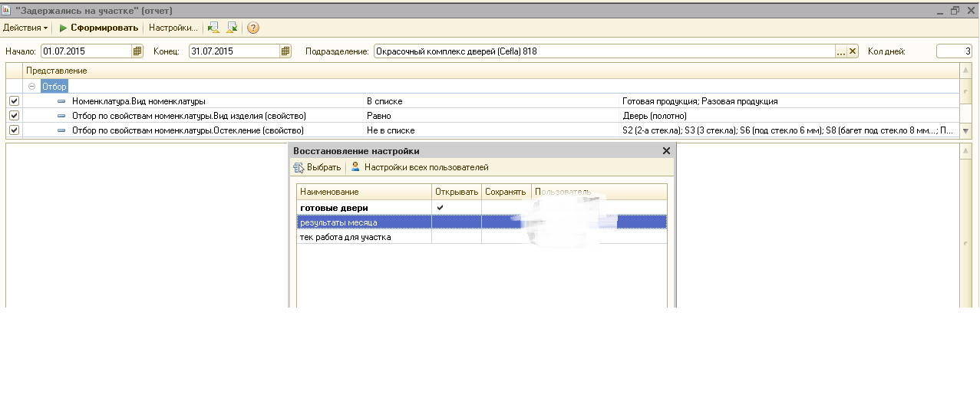Click Настройки всех пользователей button
The image size is (980, 408).
coord(420,167)
